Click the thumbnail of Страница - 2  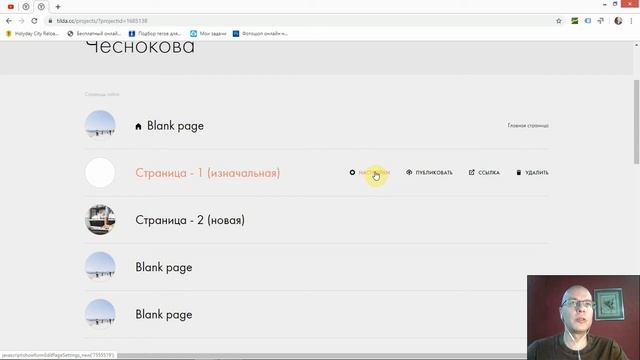pyautogui.click(x=100, y=220)
